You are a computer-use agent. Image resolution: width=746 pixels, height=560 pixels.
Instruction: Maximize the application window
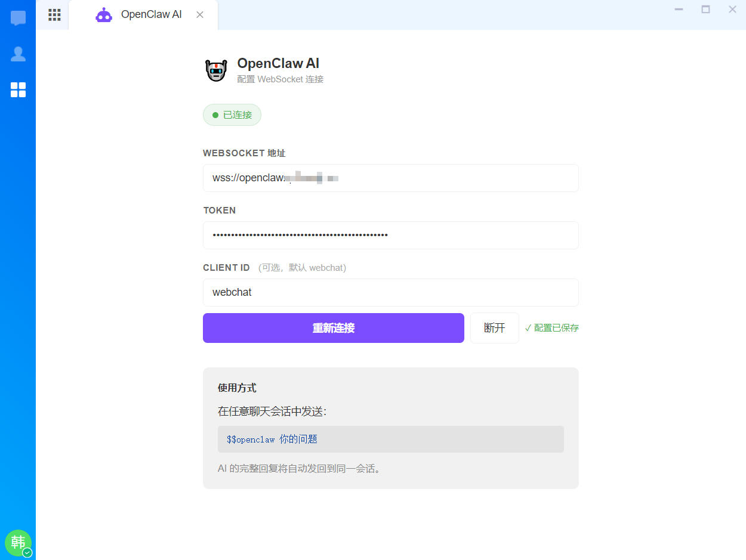pyautogui.click(x=705, y=9)
